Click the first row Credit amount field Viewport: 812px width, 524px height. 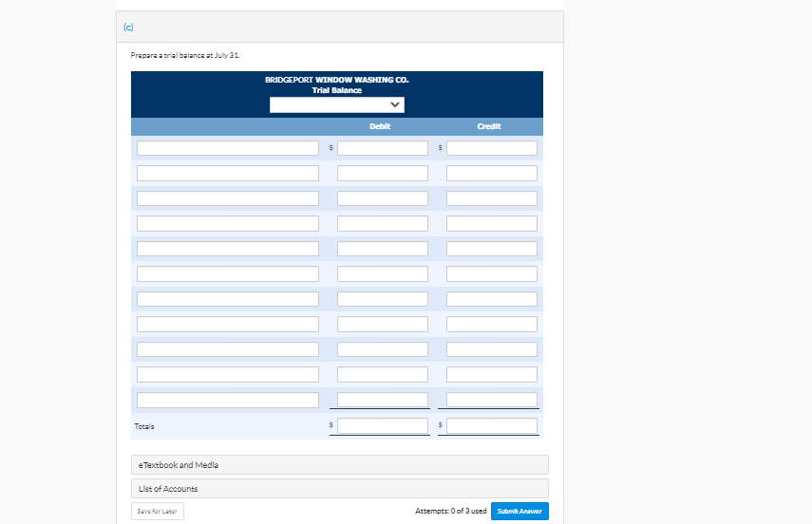coord(492,148)
